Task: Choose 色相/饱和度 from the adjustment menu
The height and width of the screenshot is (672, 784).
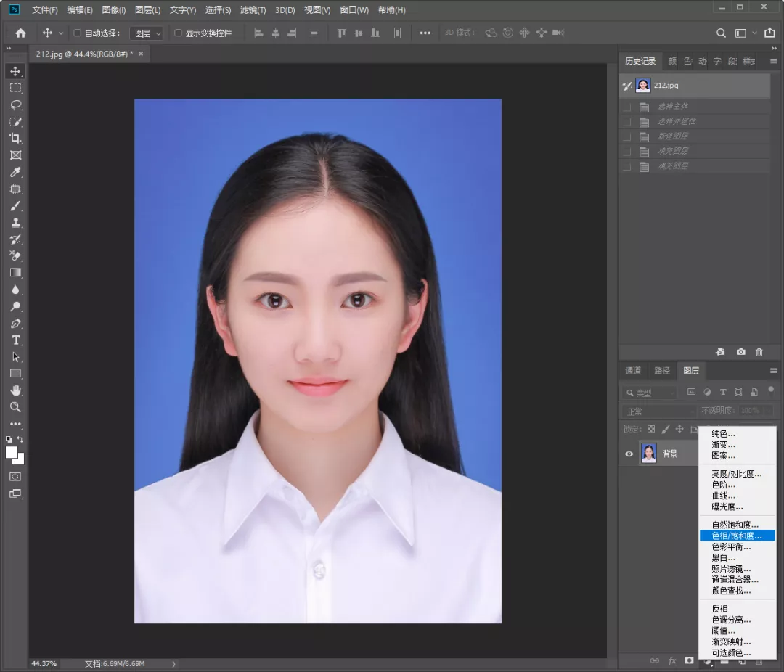Action: pos(736,536)
